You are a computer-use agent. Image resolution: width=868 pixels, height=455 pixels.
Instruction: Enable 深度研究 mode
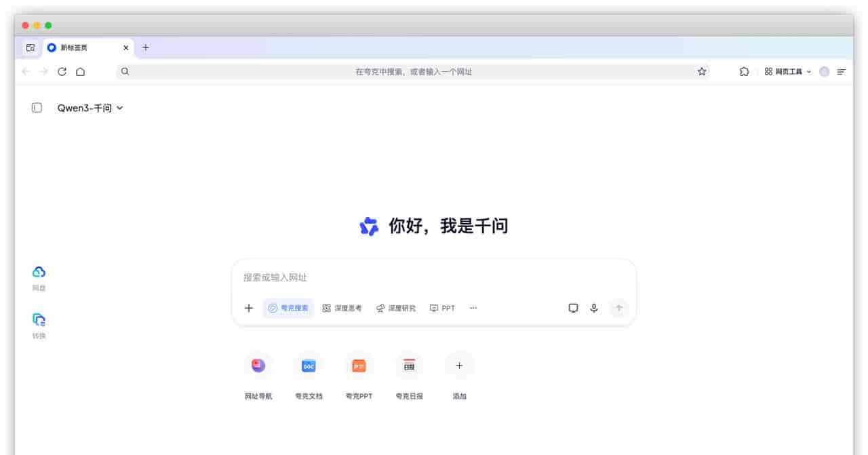pos(396,308)
